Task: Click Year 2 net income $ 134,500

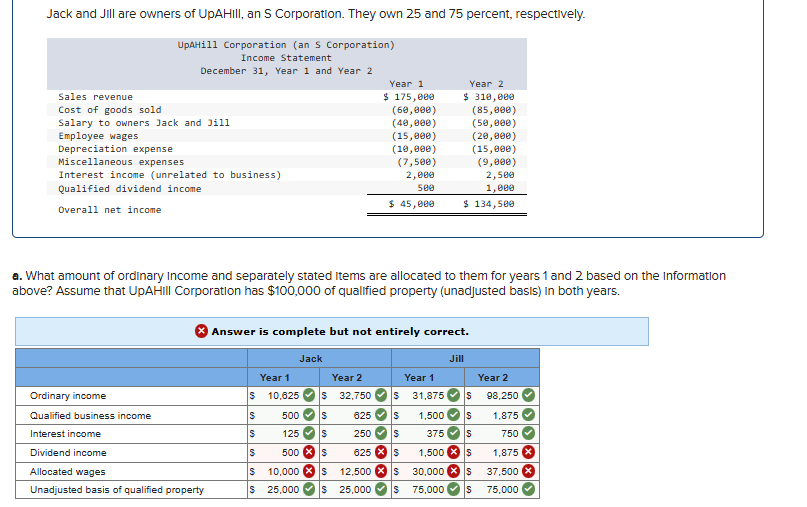Action: tap(488, 204)
